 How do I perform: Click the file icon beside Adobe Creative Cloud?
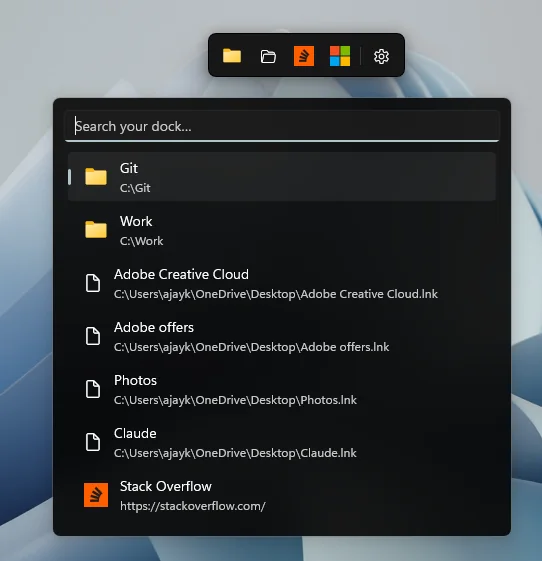[93, 283]
